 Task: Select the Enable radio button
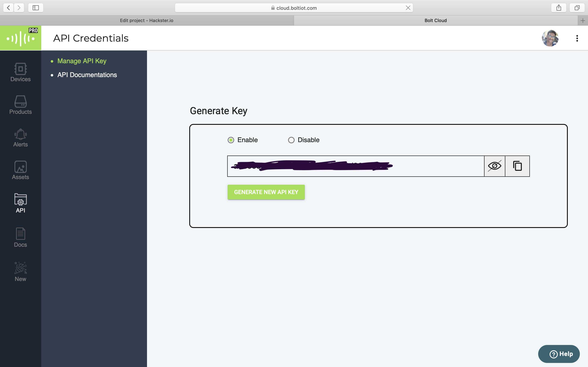tap(231, 140)
